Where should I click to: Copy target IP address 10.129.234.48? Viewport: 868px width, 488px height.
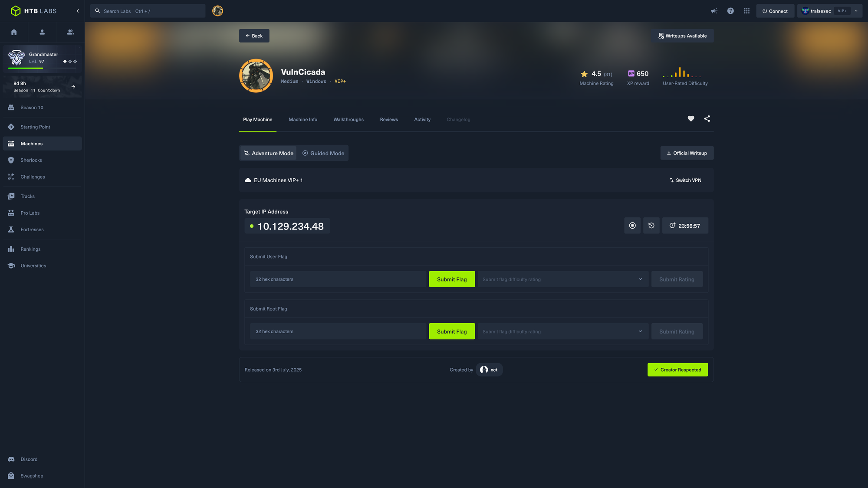pyautogui.click(x=287, y=226)
